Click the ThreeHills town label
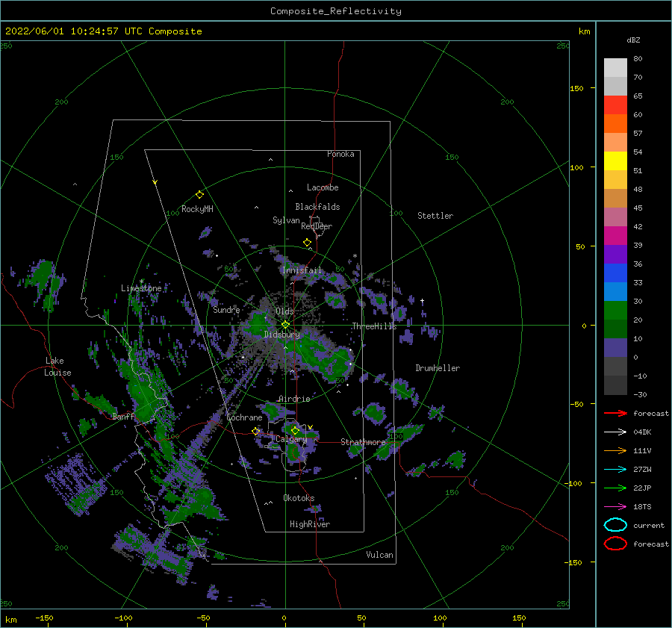This screenshot has width=672, height=628. tap(374, 326)
